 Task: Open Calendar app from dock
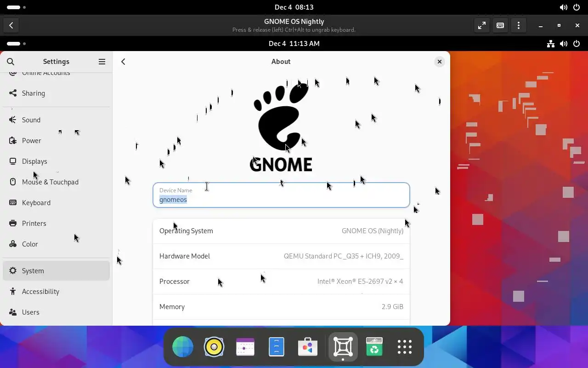pos(245,347)
